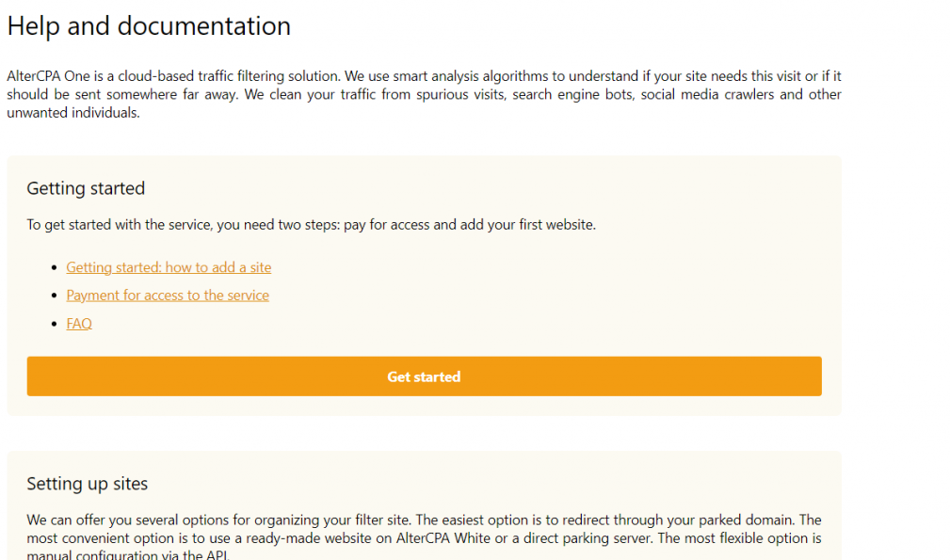This screenshot has height=560, width=950.
Task: Click the 'Setting up sites' section heading
Action: (88, 484)
